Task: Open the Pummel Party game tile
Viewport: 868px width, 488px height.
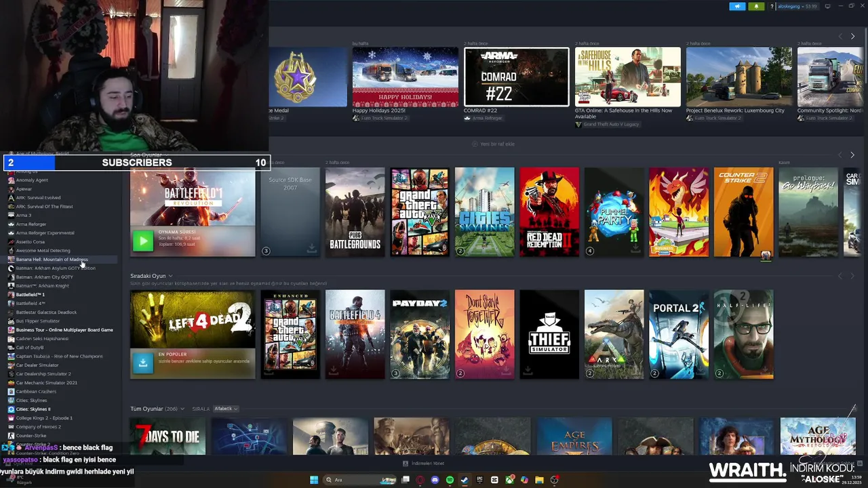Action: point(614,212)
